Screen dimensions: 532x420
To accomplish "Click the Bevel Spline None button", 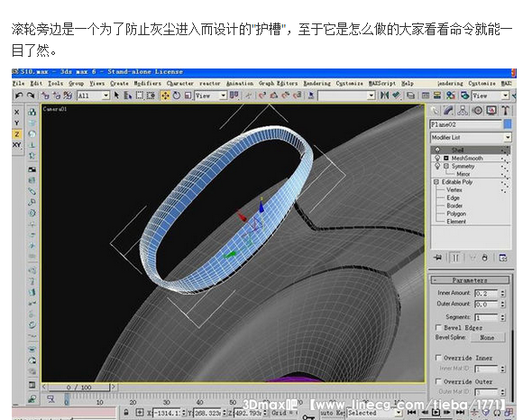I will pyautogui.click(x=487, y=338).
